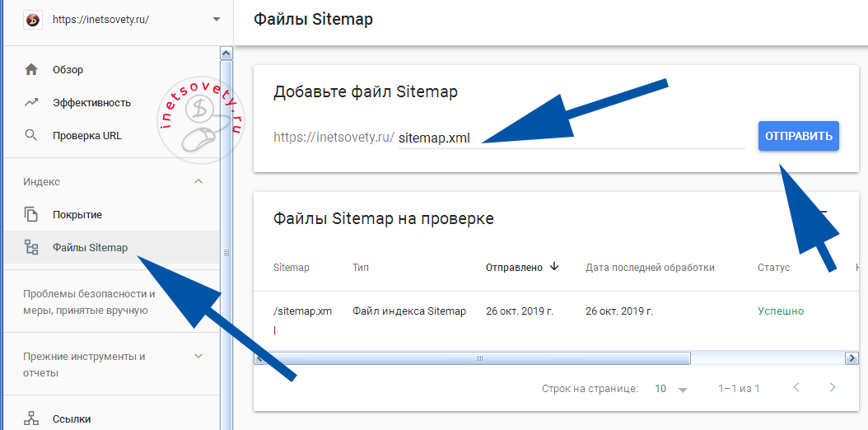Click the Ссылки network icon
Image resolution: width=868 pixels, height=430 pixels.
(x=31, y=419)
